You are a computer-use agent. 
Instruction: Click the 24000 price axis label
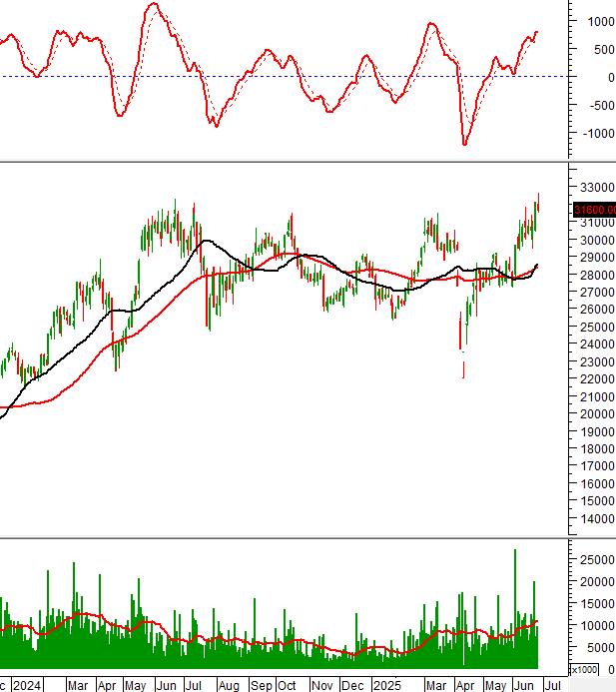click(597, 345)
